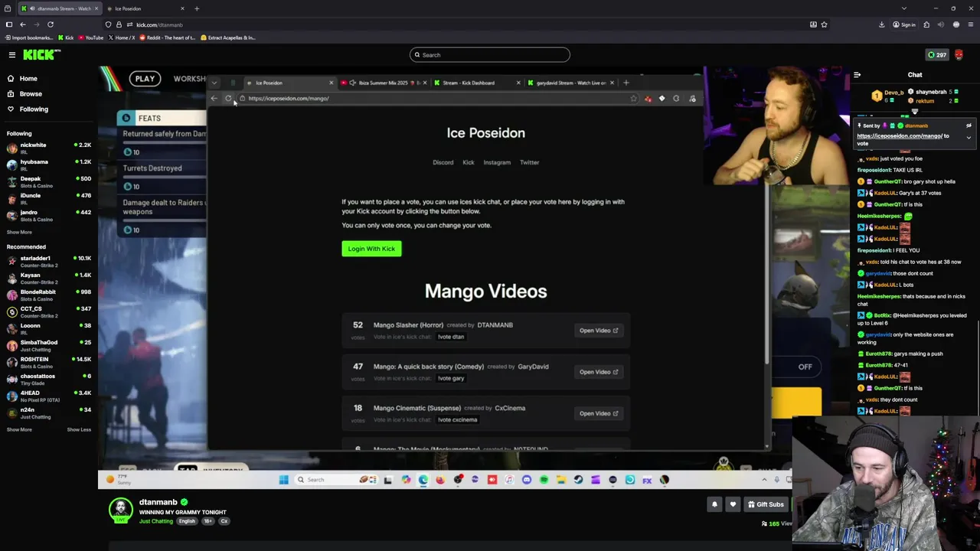Select Ibiza Summer Mix 2025 tab
Viewport: 980px width, 551px height.
click(384, 83)
